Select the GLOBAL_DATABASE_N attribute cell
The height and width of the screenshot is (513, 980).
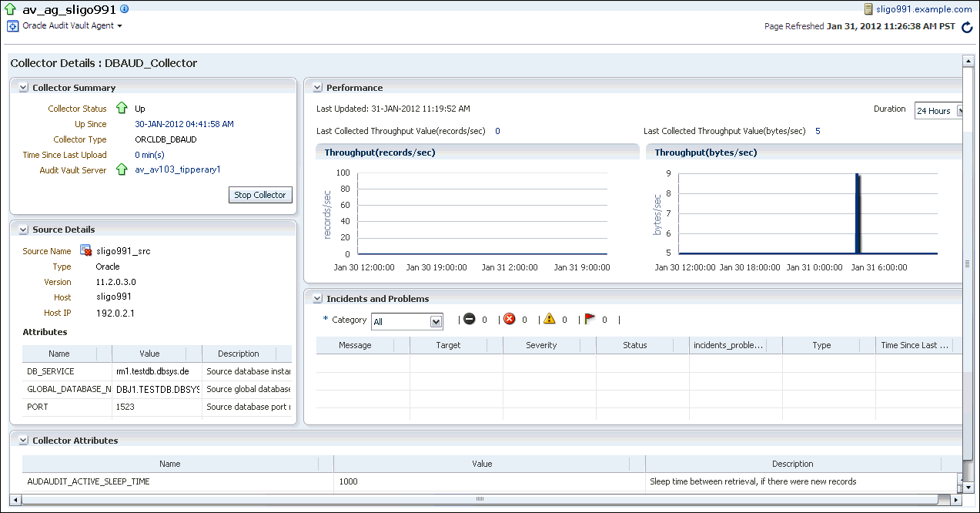coord(67,389)
